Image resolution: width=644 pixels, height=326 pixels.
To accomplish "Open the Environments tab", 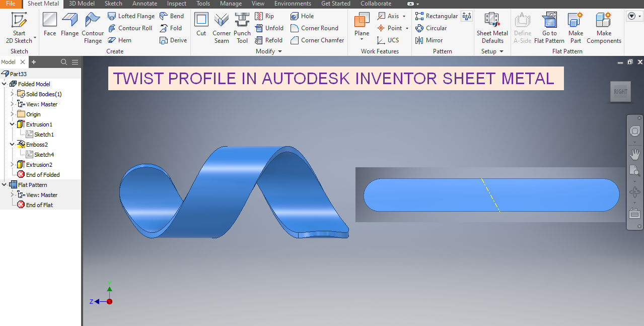I will [x=293, y=4].
